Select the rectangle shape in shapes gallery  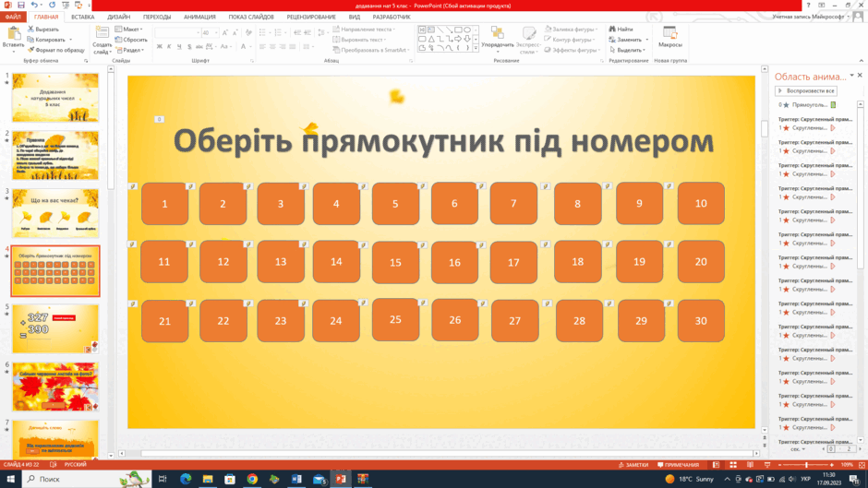tap(458, 30)
